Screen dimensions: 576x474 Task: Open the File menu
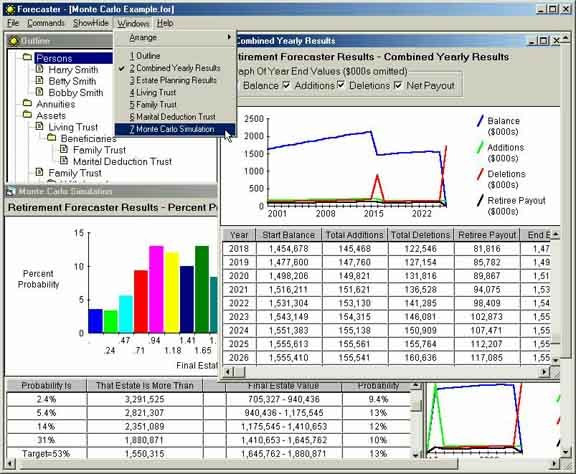13,23
